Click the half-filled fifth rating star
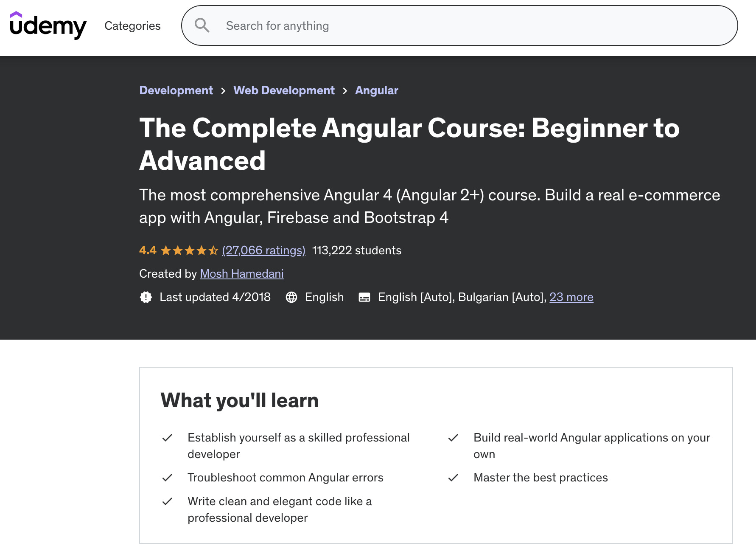Screen dimensions: 756x557 [213, 250]
